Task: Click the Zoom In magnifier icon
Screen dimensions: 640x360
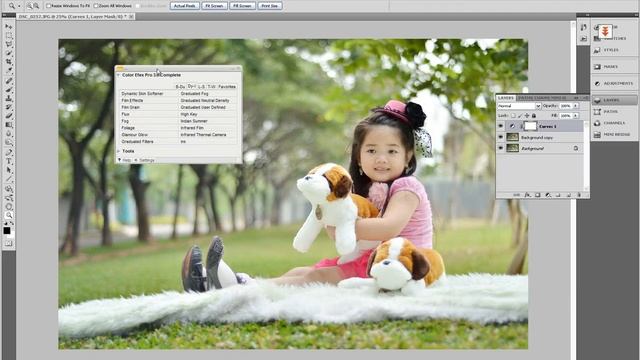Action: coord(30,6)
